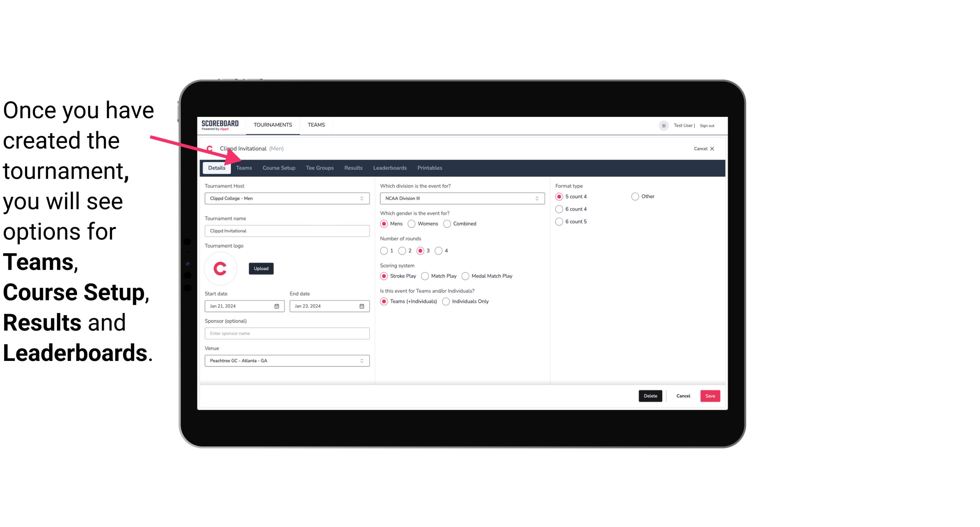
Task: Click the Tournament name input field
Action: 287,230
